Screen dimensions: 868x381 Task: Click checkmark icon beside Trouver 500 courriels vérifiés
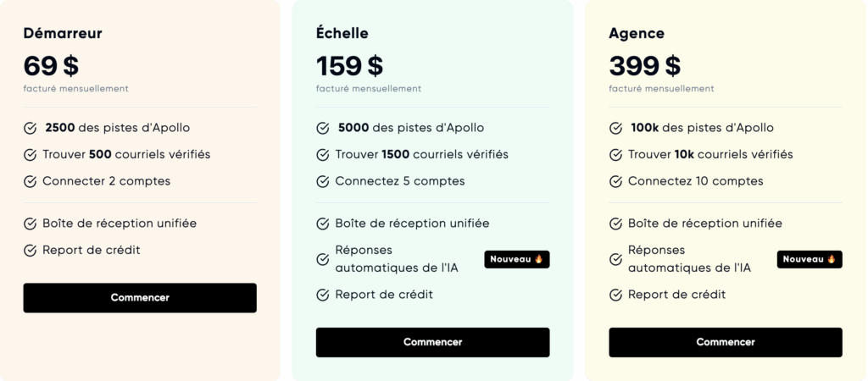click(x=31, y=155)
